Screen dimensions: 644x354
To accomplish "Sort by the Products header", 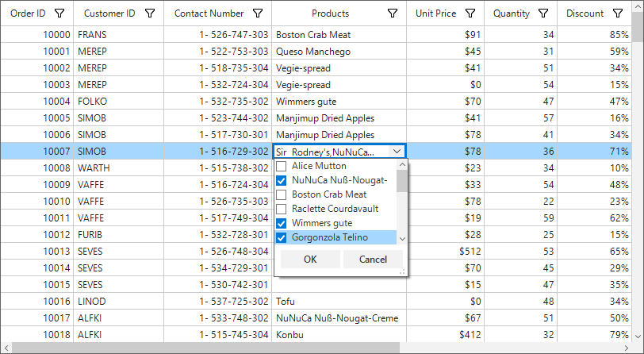I will (330, 13).
